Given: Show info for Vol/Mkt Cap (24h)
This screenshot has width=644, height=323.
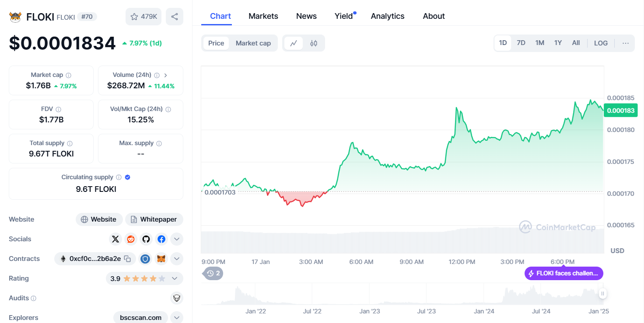Looking at the screenshot, I should click(x=168, y=109).
